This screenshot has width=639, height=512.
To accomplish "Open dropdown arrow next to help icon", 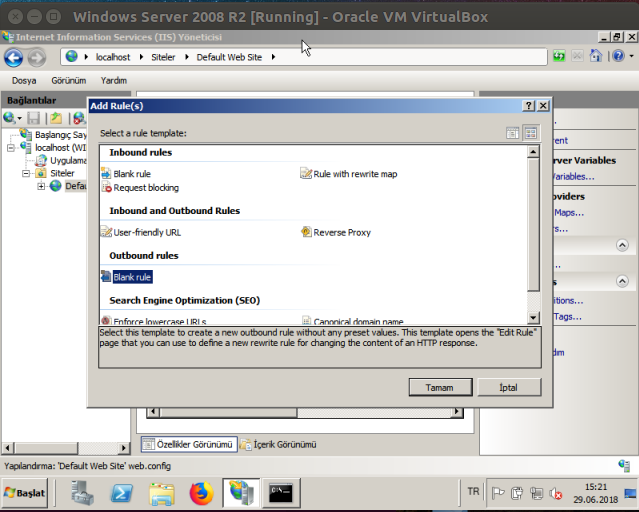I will [x=632, y=56].
